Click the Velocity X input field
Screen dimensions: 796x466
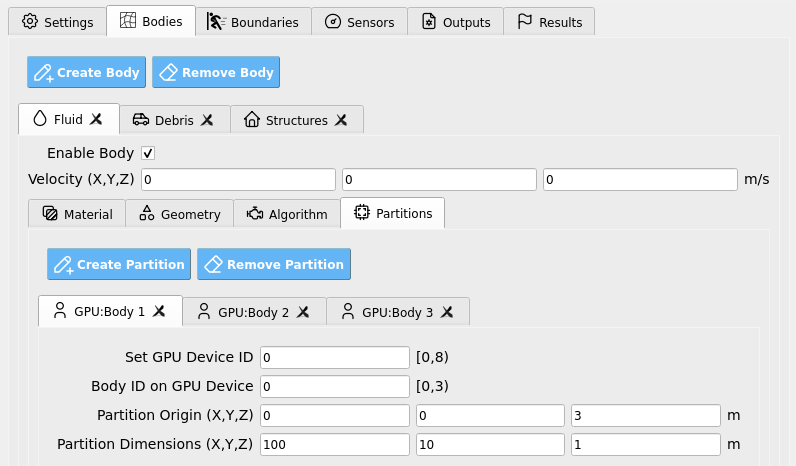click(x=238, y=180)
